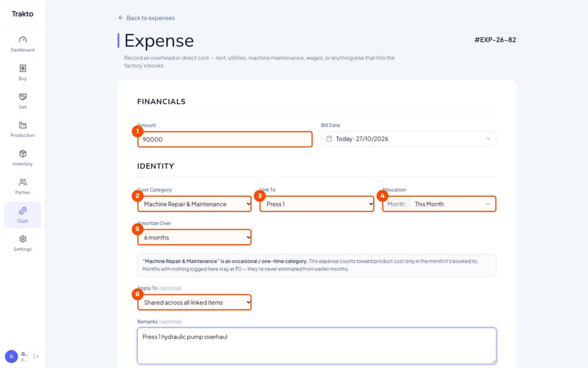Open Parties people icon
This screenshot has width=588, height=368.
click(x=23, y=182)
